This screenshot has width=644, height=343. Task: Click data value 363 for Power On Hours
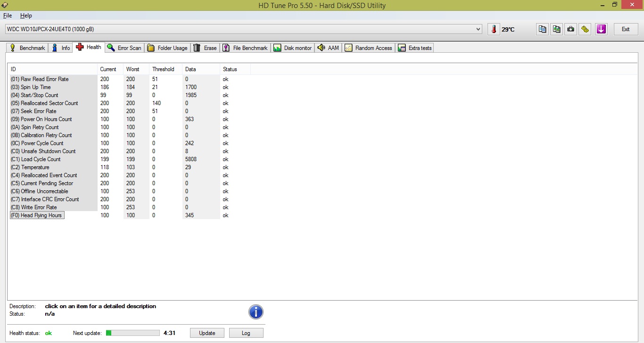[190, 119]
